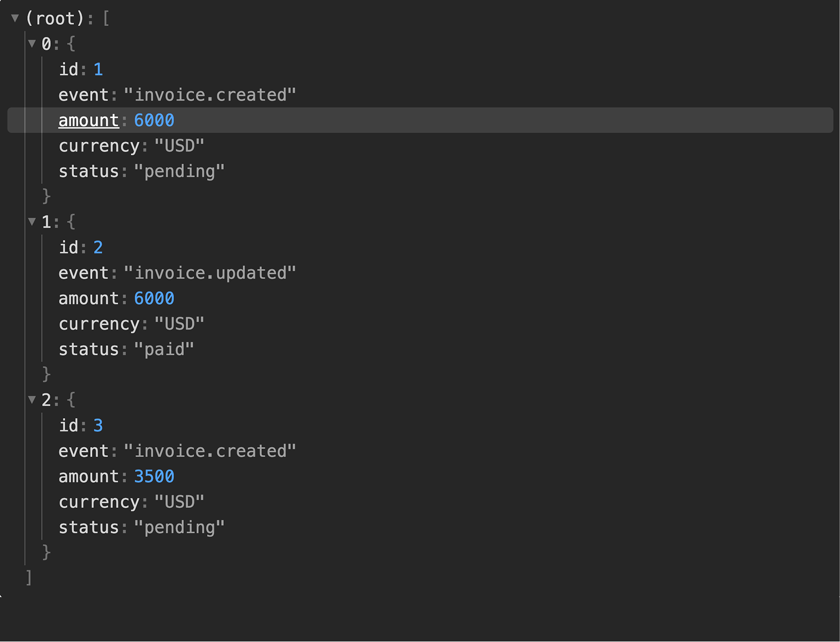Select the "pending" status value in item 0
840x642 pixels.
coord(179,171)
